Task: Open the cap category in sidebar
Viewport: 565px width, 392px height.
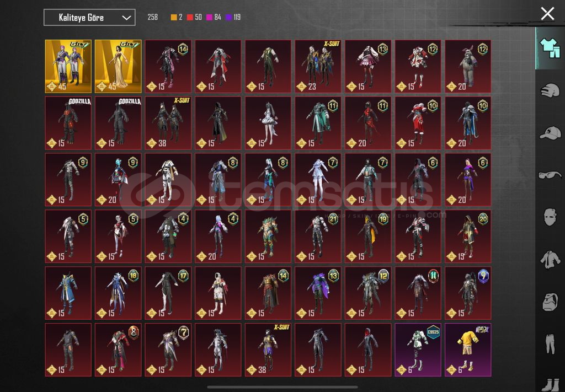Action: click(550, 133)
